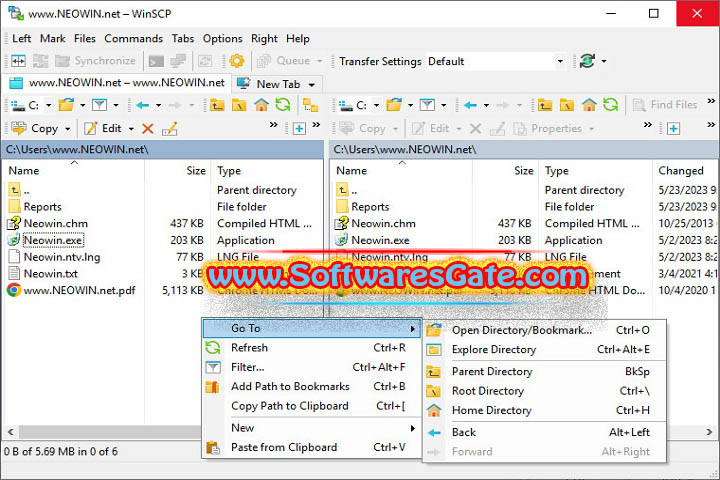720x480 pixels.
Task: Open the left panel C: drive dropdown
Action: pyautogui.click(x=48, y=105)
